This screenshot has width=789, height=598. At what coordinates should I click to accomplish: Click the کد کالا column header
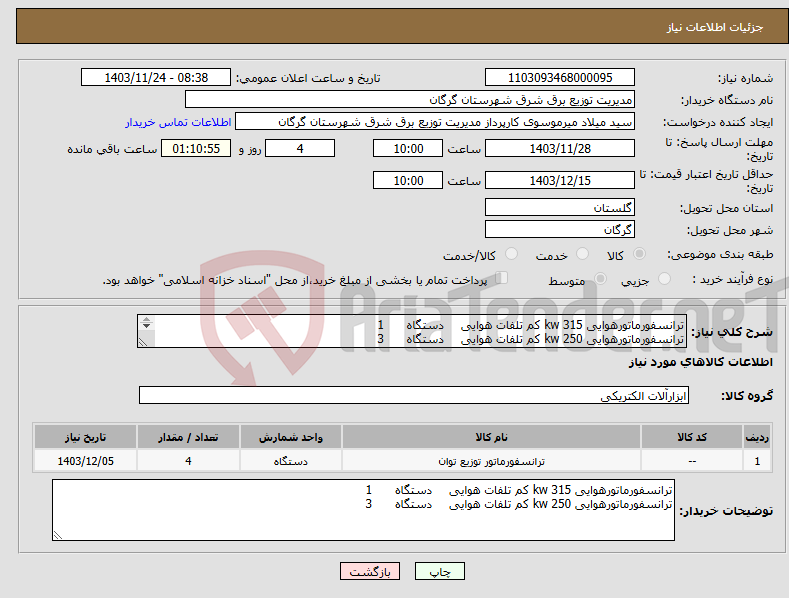click(692, 437)
